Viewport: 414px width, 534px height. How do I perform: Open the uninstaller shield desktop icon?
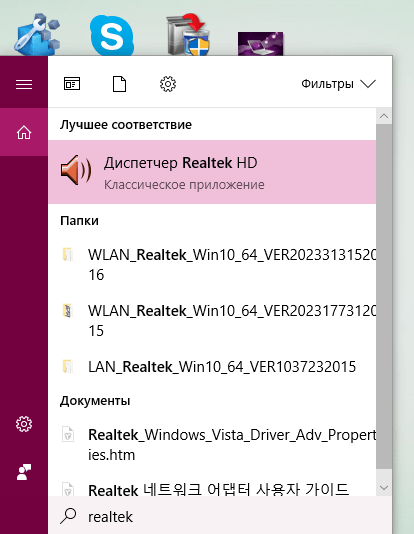[x=188, y=34]
